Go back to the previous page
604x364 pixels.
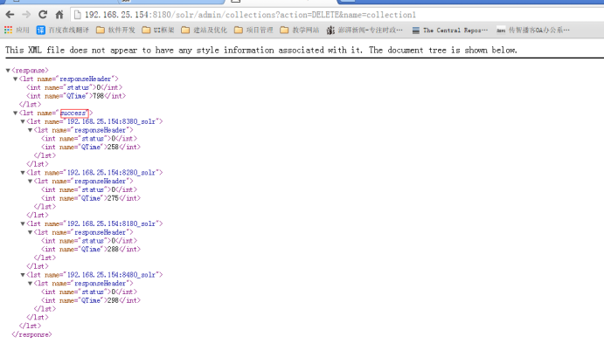tap(10, 15)
